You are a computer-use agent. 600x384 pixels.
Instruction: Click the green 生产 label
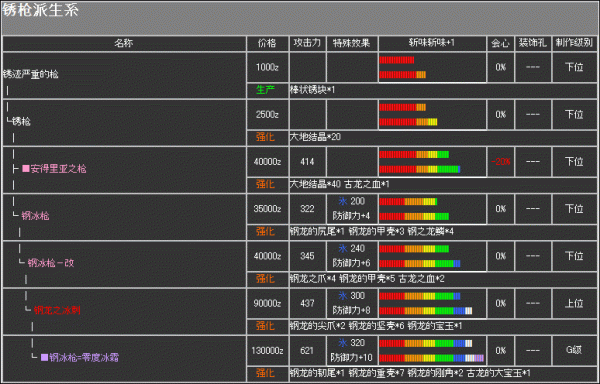tap(265, 90)
